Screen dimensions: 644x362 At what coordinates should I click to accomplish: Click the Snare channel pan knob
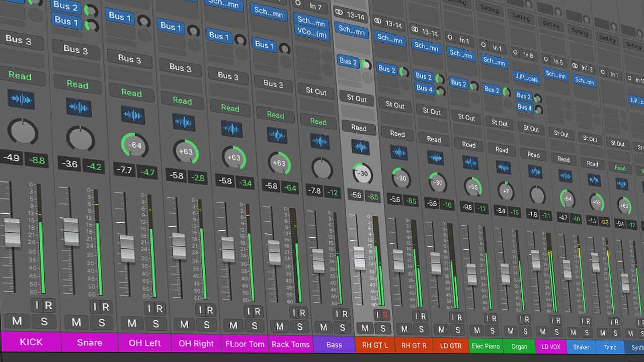pyautogui.click(x=80, y=138)
